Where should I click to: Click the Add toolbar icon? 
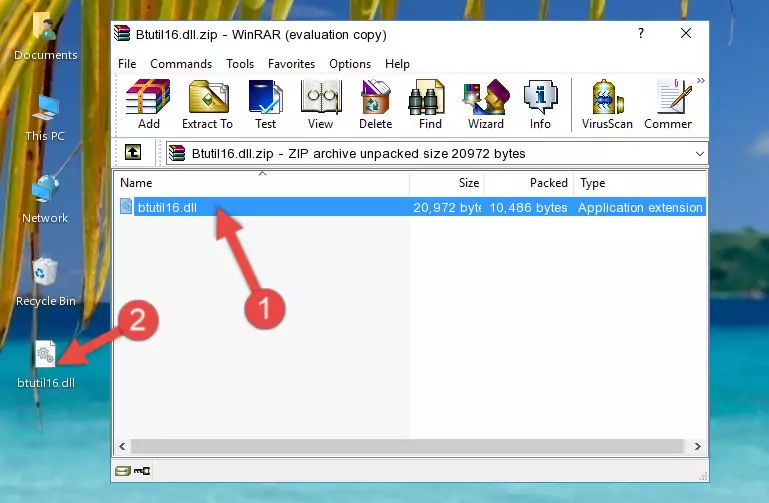click(x=148, y=104)
